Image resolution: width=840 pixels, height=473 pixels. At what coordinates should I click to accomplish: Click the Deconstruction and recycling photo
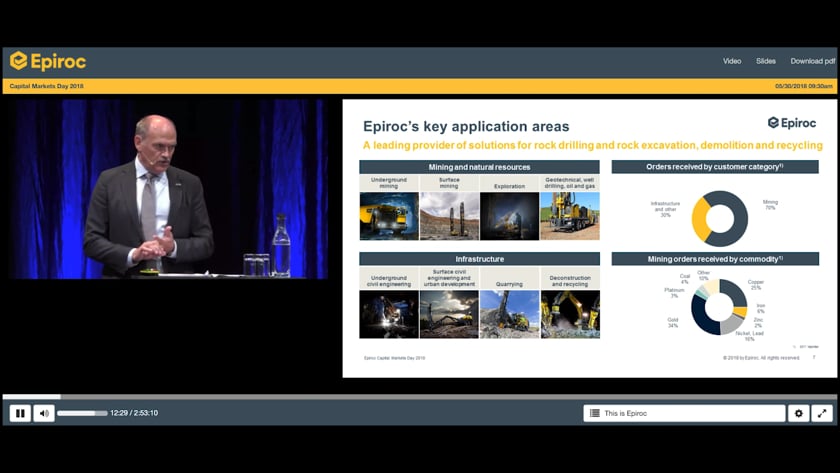click(x=570, y=314)
